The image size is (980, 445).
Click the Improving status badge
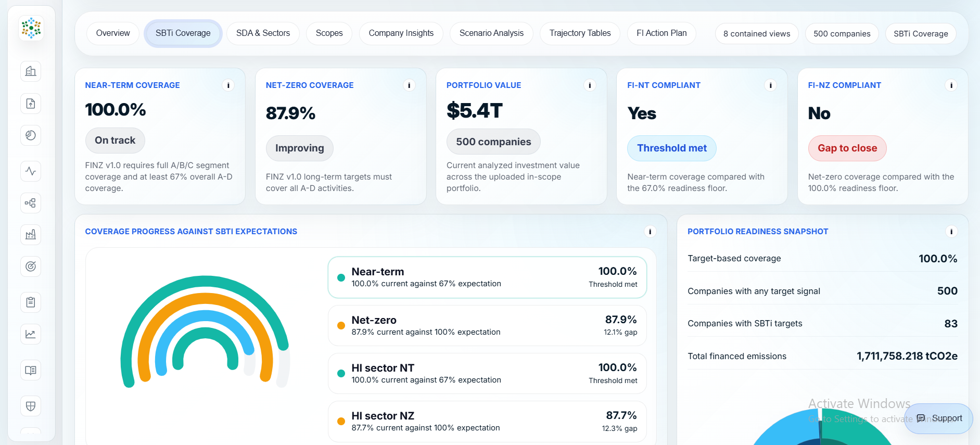click(300, 148)
